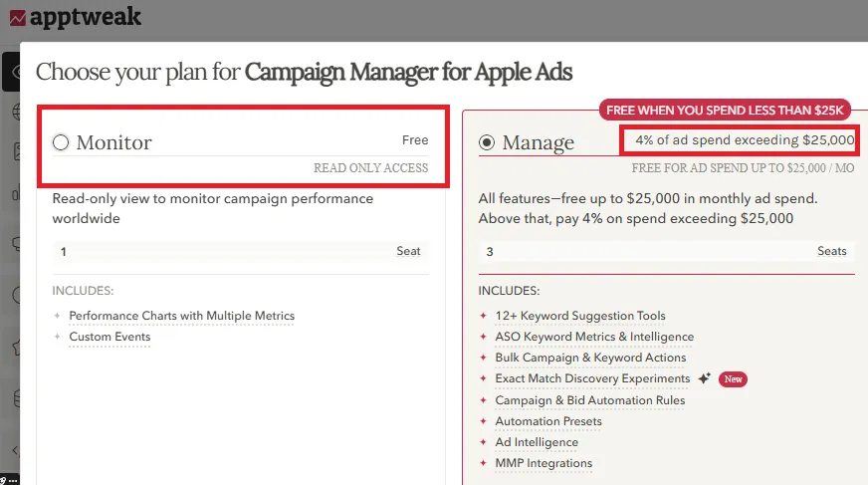The width and height of the screenshot is (868, 485).
Task: Click the star bullet before MMP Integrations
Action: [483, 463]
